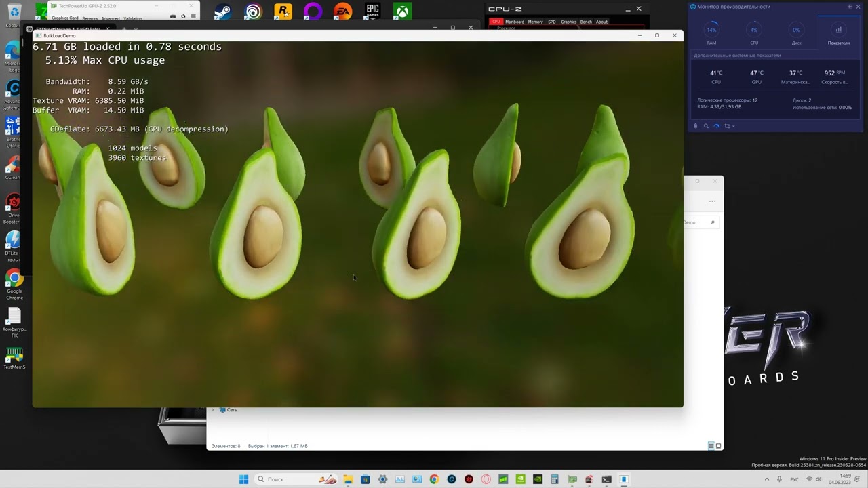
Task: Switch Explorer to details view icon
Action: coord(711,446)
